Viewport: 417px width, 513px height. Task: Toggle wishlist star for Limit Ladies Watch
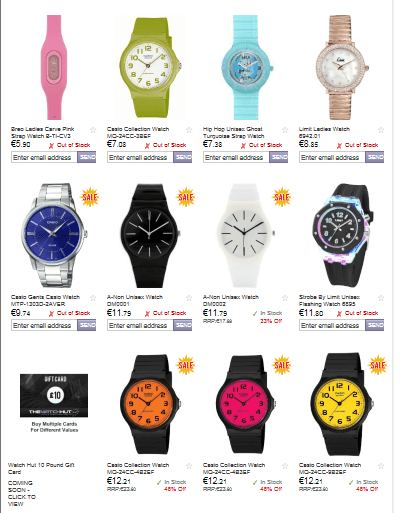pyautogui.click(x=381, y=130)
